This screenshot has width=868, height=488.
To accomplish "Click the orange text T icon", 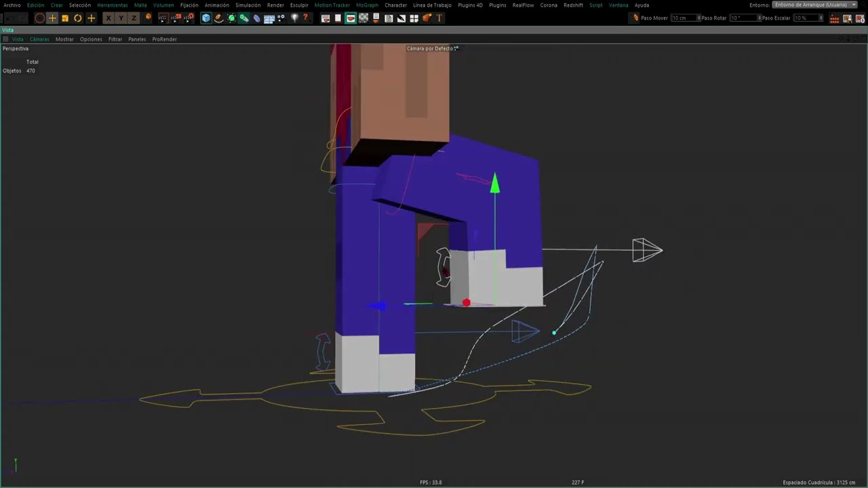I will pos(439,18).
